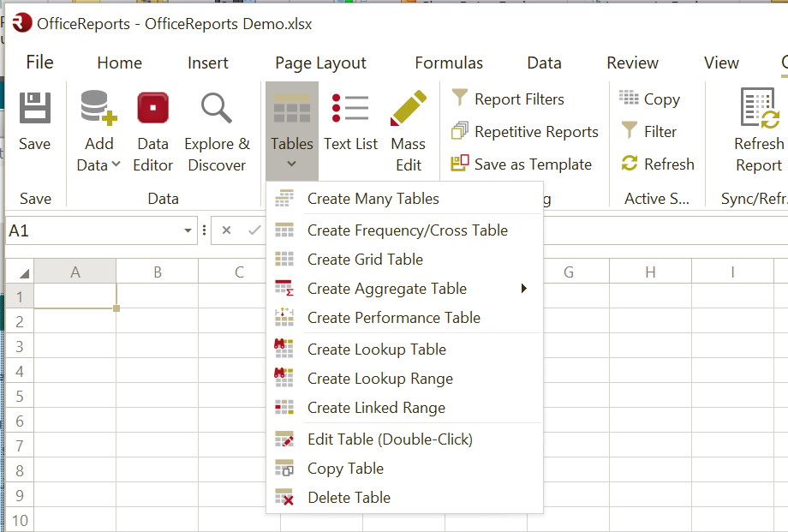Choose Create Frequency/Cross Table entry
Viewport: 788px width, 532px height.
[x=404, y=230]
